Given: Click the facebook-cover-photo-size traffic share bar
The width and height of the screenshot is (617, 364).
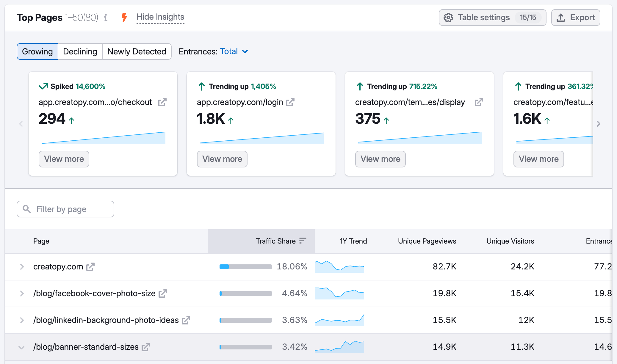Looking at the screenshot, I should 246,294.
